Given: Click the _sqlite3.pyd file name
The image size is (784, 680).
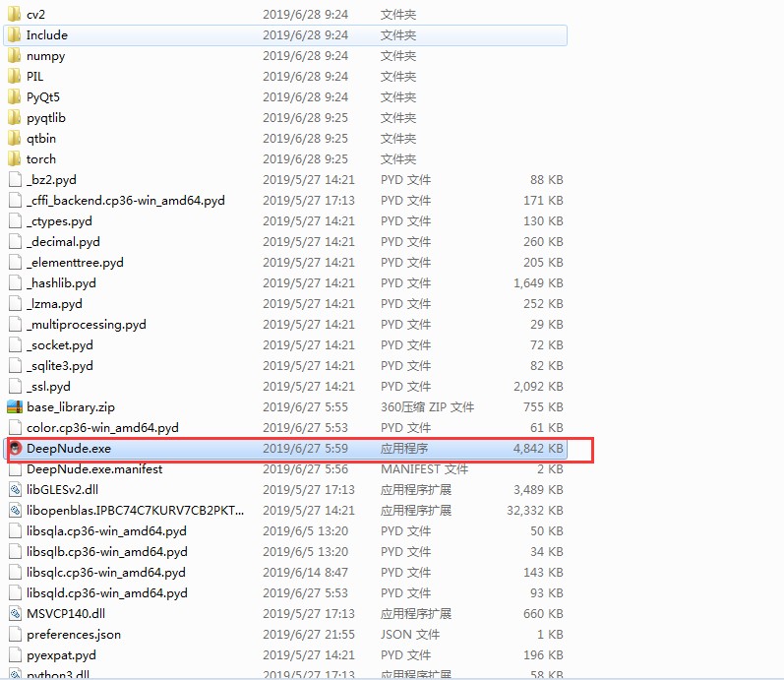Looking at the screenshot, I should pyautogui.click(x=60, y=366).
